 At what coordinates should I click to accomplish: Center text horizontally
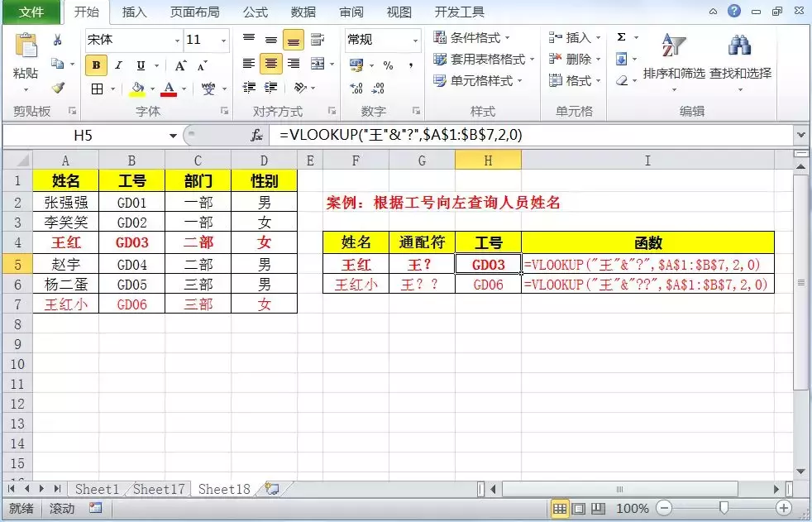point(271,64)
